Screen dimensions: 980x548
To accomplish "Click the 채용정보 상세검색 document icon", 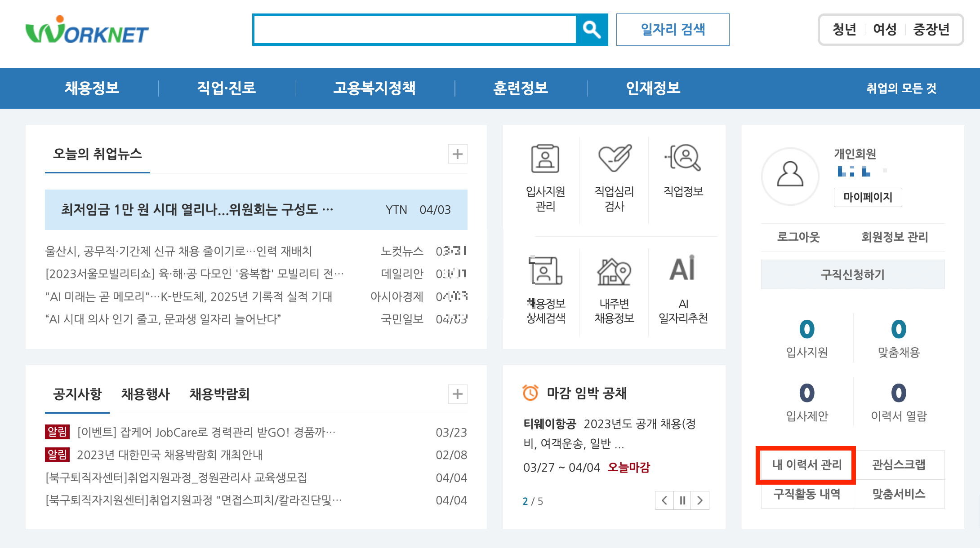I will pyautogui.click(x=545, y=272).
